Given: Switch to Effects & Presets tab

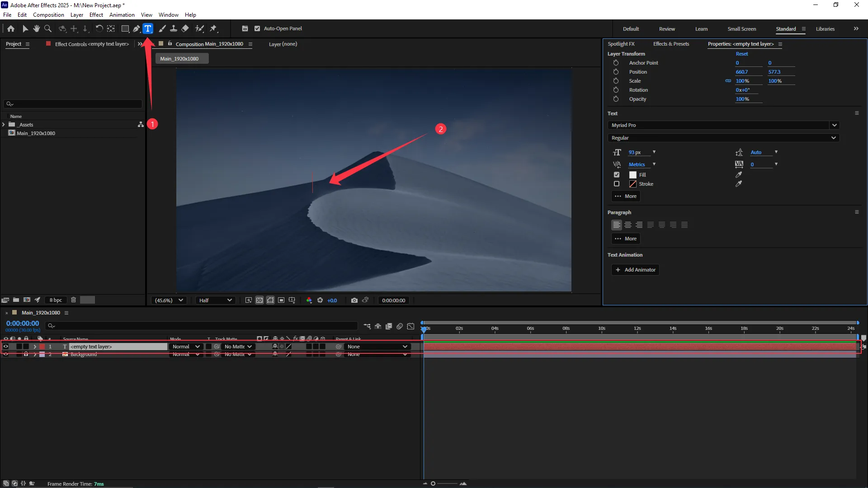Looking at the screenshot, I should click(x=671, y=44).
